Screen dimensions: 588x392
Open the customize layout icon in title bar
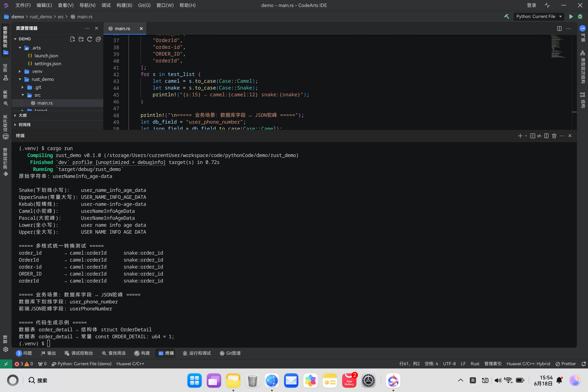[x=547, y=5]
